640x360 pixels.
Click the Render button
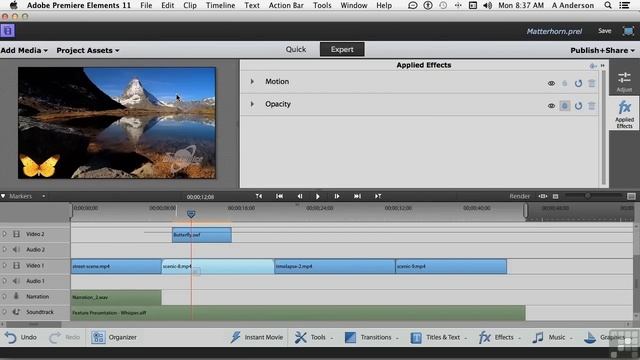point(519,196)
